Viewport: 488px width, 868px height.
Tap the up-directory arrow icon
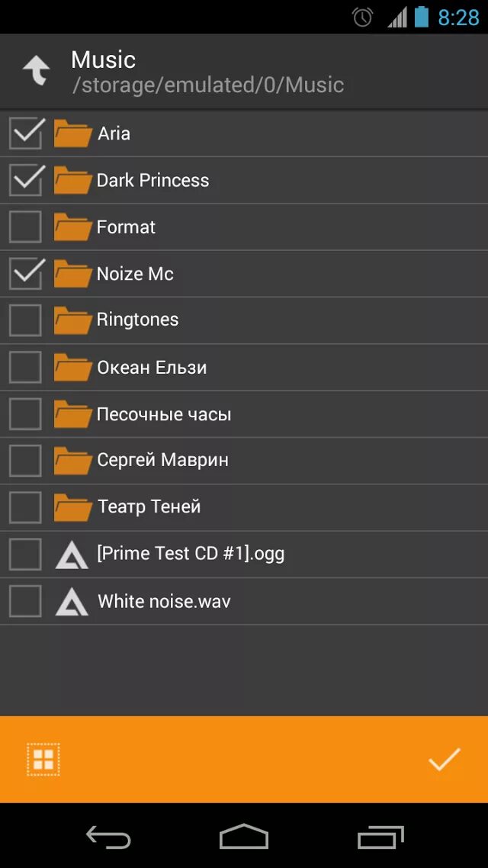point(36,70)
